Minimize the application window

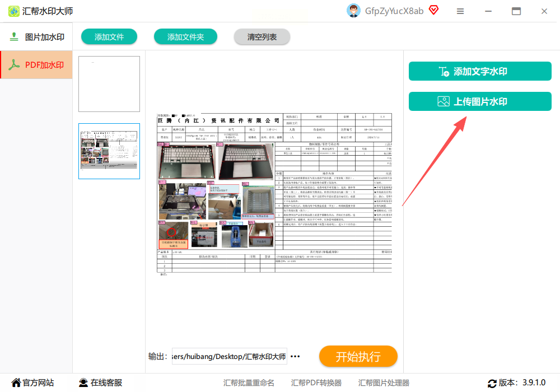point(488,11)
